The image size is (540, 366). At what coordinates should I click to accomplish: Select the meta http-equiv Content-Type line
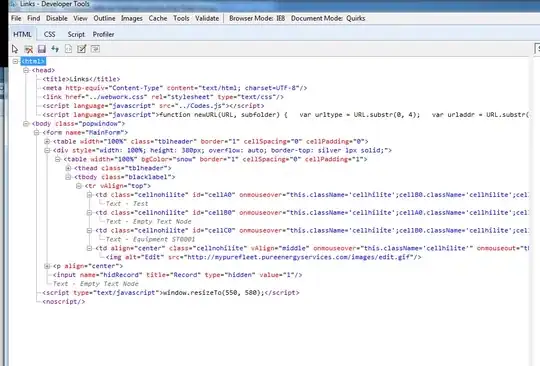(x=175, y=88)
